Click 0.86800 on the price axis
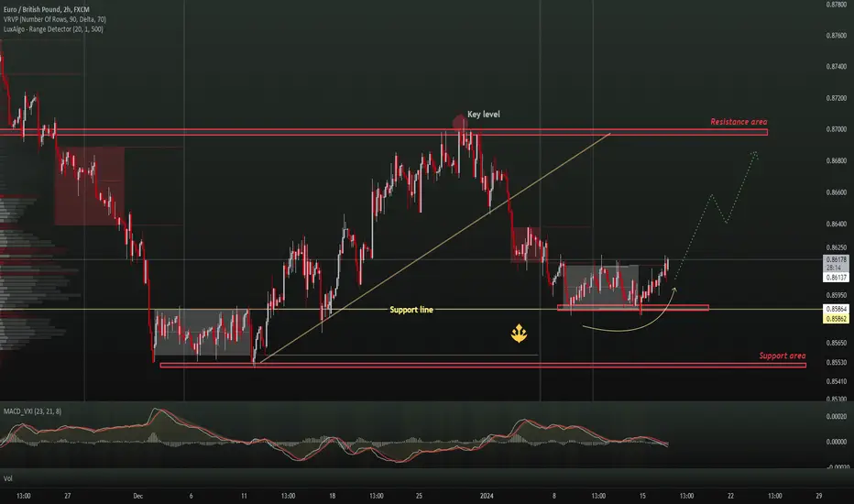This screenshot has width=854, height=504. click(x=836, y=160)
